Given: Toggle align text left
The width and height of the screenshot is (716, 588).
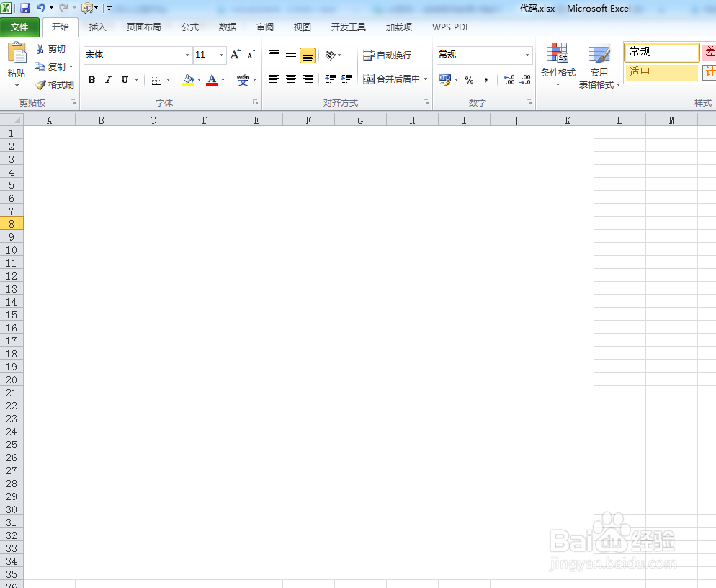Looking at the screenshot, I should [274, 79].
